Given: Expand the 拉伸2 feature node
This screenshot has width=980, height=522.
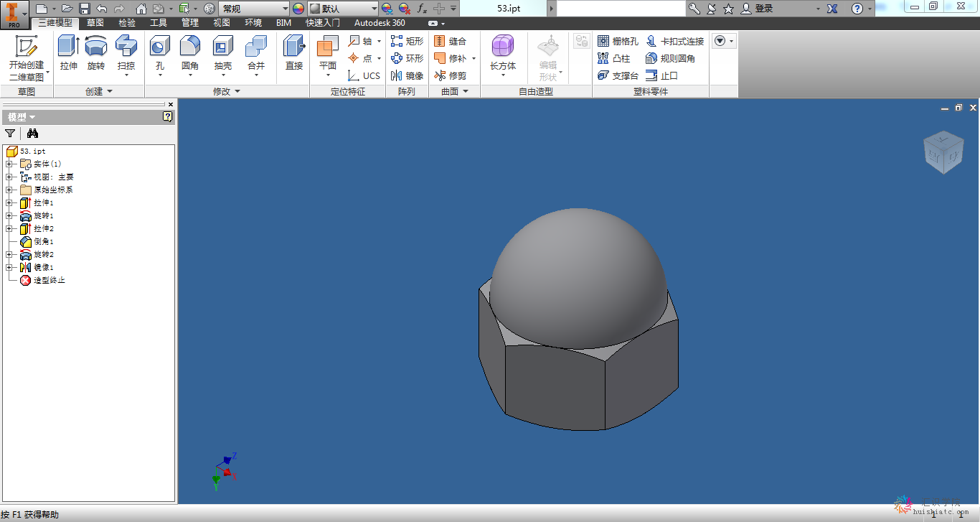Looking at the screenshot, I should pos(9,228).
